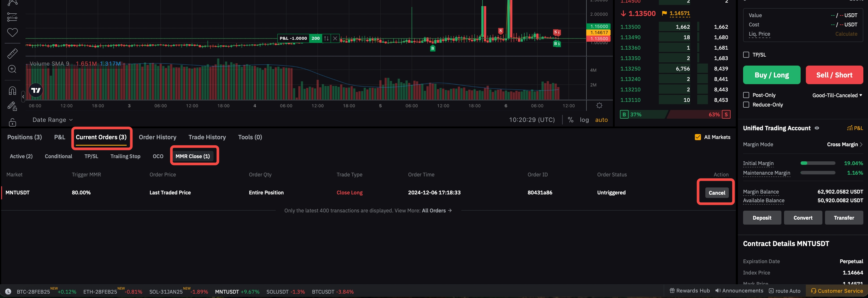Expand the Date Range selector

[x=53, y=120]
